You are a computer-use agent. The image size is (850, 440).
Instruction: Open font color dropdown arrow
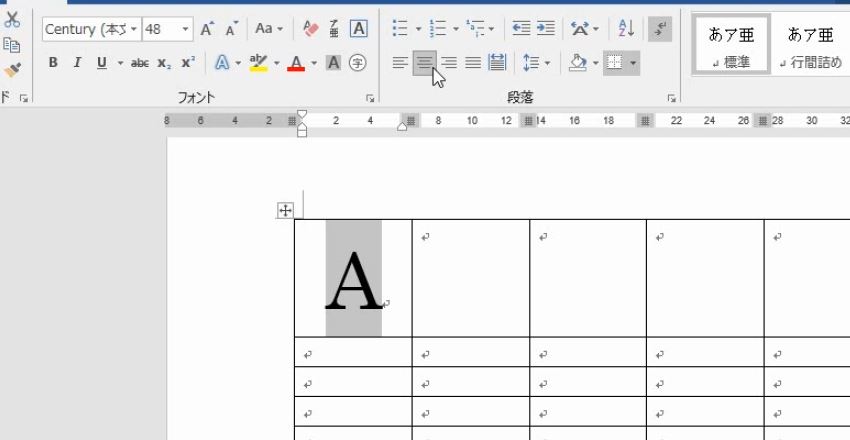[x=314, y=63]
